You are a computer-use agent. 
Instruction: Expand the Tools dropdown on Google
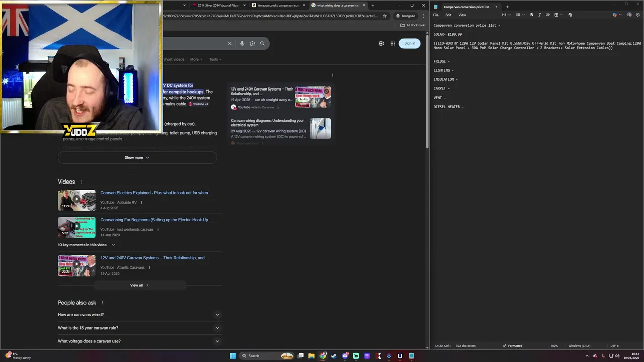(215, 59)
